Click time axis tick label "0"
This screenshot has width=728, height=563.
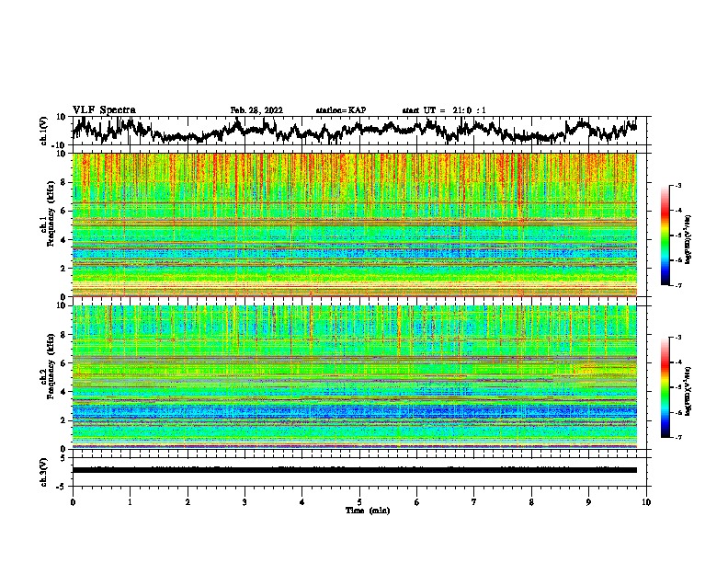click(x=73, y=502)
